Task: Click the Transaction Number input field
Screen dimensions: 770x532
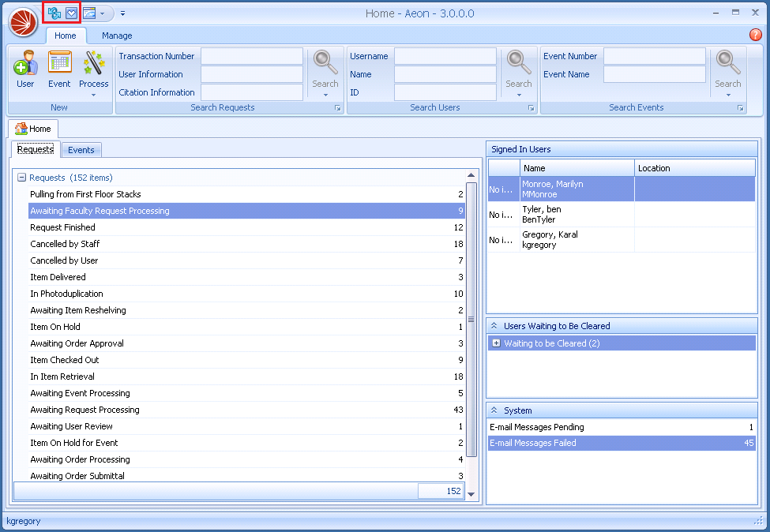Action: (x=251, y=56)
